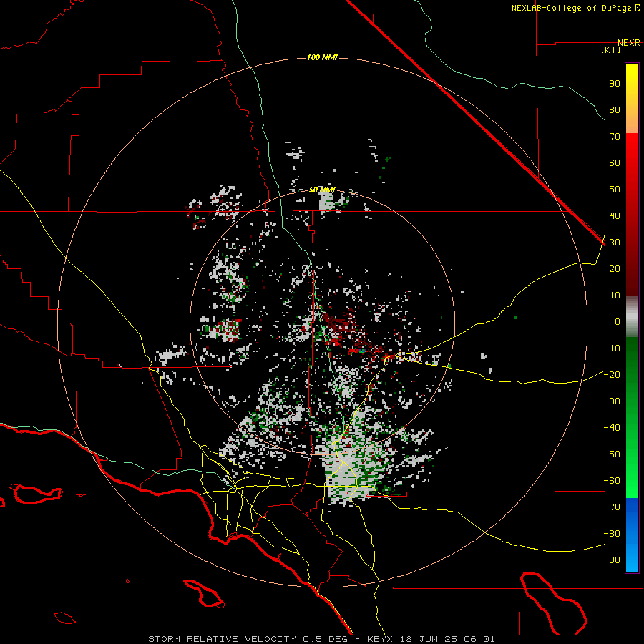Click the 'STORM RELATIVE VELOCITY 0.5 DEG' caption

pyautogui.click(x=248, y=639)
